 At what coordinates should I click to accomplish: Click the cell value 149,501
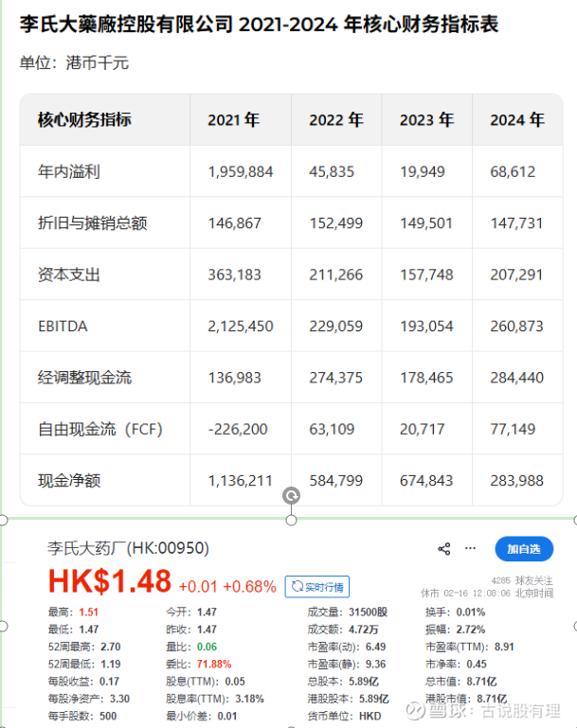point(426,223)
